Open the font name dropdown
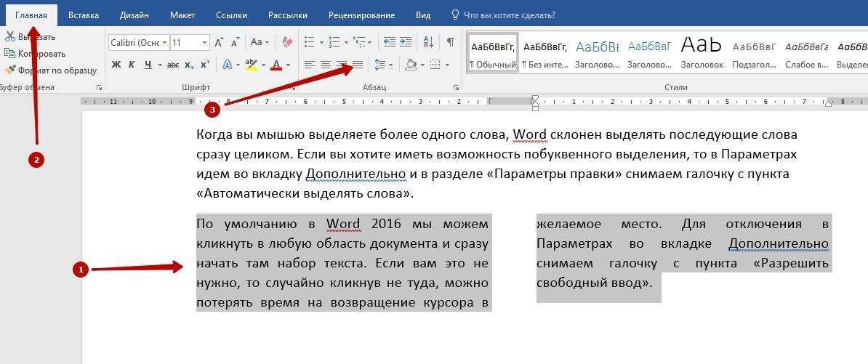868x364 pixels. 165,43
